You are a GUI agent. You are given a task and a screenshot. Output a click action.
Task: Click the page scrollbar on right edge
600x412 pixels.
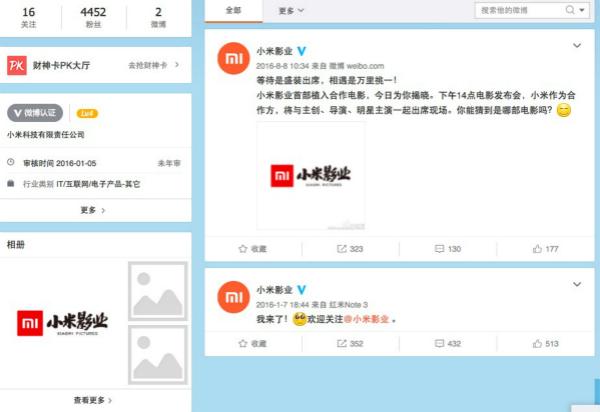tap(597, 392)
